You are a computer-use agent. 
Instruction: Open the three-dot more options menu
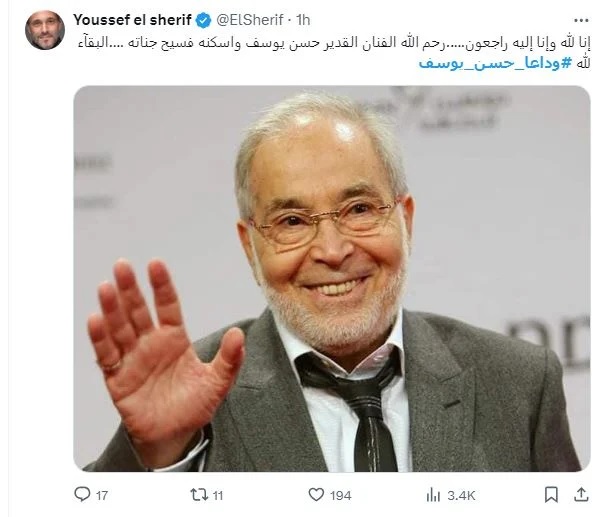point(581,20)
